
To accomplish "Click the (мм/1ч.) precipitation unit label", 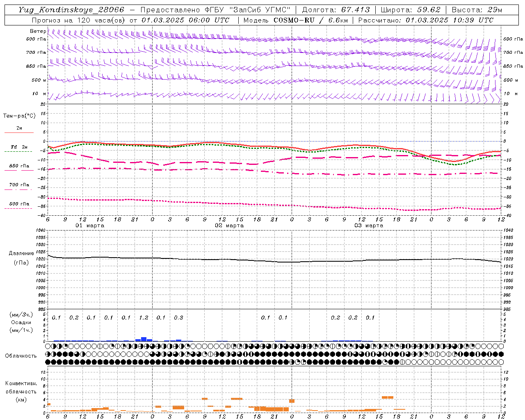I will coord(21,330).
